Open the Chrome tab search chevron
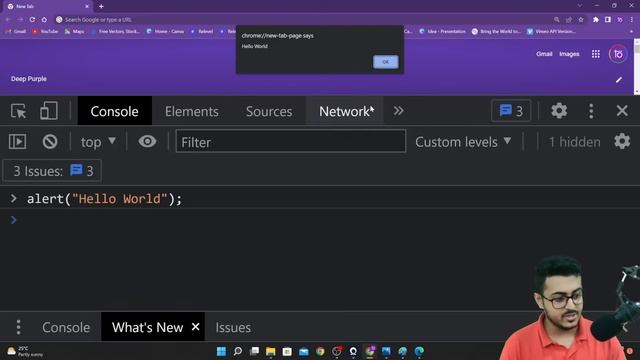Image resolution: width=640 pixels, height=360 pixels. (x=580, y=6)
